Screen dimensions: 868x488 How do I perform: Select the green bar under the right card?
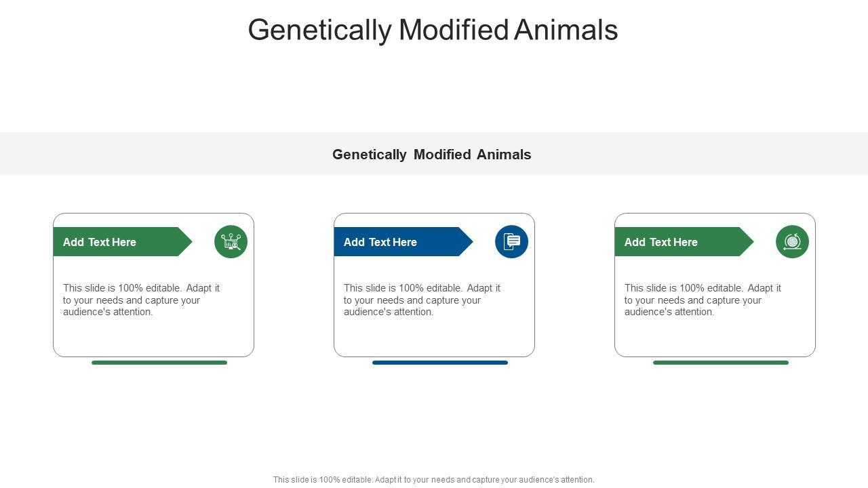(x=721, y=363)
